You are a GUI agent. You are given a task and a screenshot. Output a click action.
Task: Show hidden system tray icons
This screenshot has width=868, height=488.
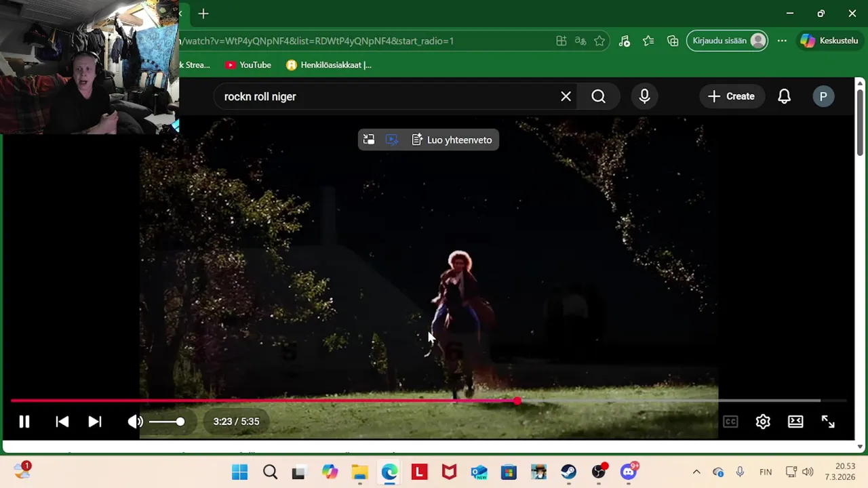point(696,472)
